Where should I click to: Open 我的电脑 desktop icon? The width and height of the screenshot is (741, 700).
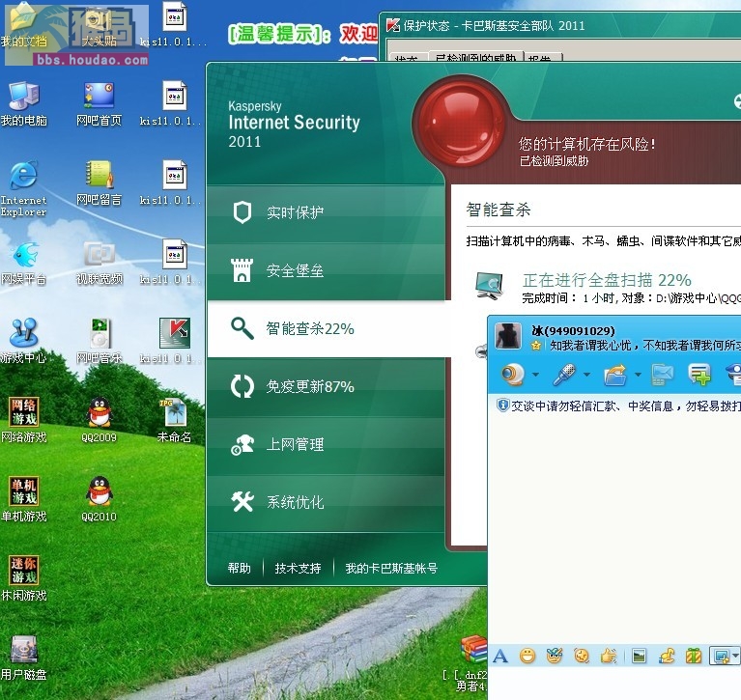(x=23, y=103)
